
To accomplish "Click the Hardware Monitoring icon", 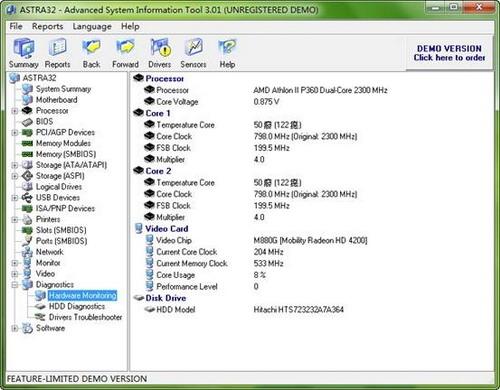I will [41, 295].
